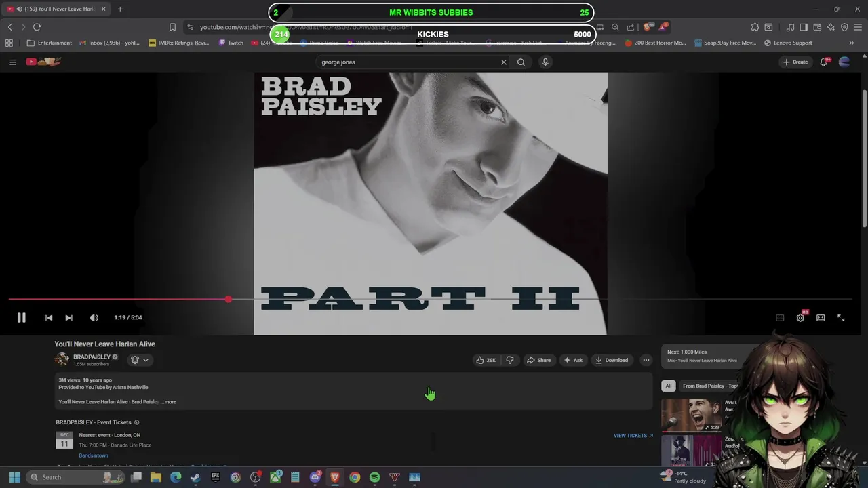The width and height of the screenshot is (868, 488).
Task: Open Brave VPN shield icon
Action: point(844,27)
